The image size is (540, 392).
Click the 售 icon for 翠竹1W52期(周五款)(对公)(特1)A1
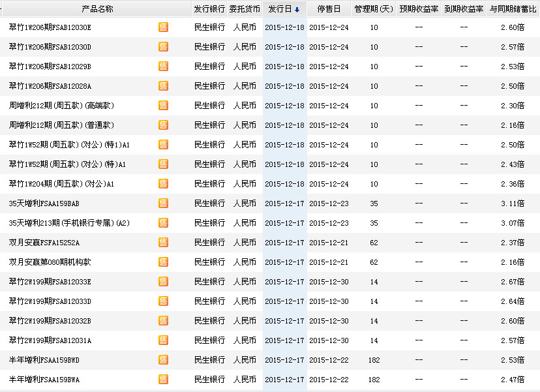tap(163, 145)
